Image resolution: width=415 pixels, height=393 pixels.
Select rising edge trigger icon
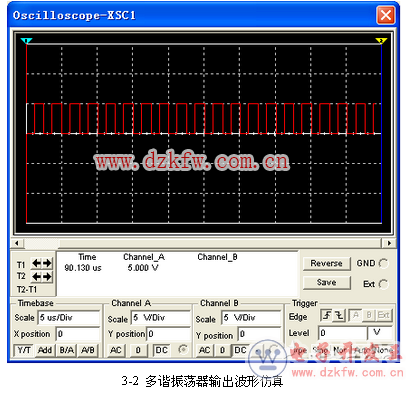[x=327, y=315]
